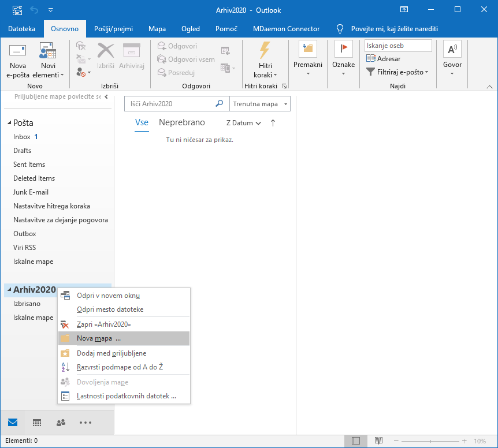
Task: Open the Novi elementi dropdown
Action: [48, 60]
